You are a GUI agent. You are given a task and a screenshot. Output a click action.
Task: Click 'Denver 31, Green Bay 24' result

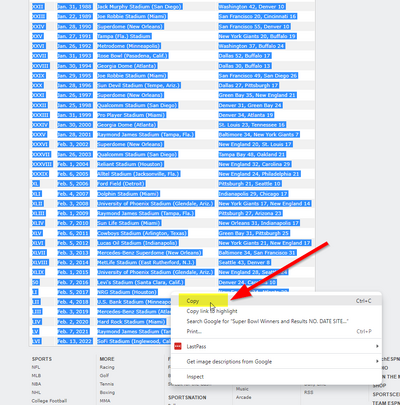(x=250, y=105)
